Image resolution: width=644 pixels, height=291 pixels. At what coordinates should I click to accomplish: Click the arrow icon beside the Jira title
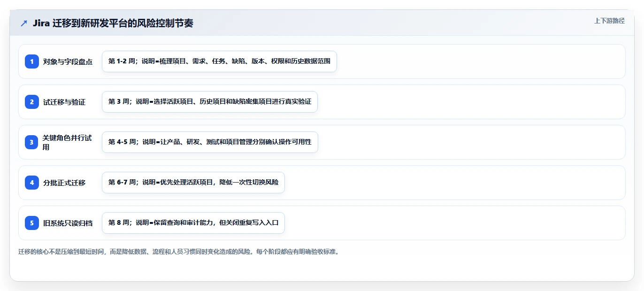click(x=24, y=23)
